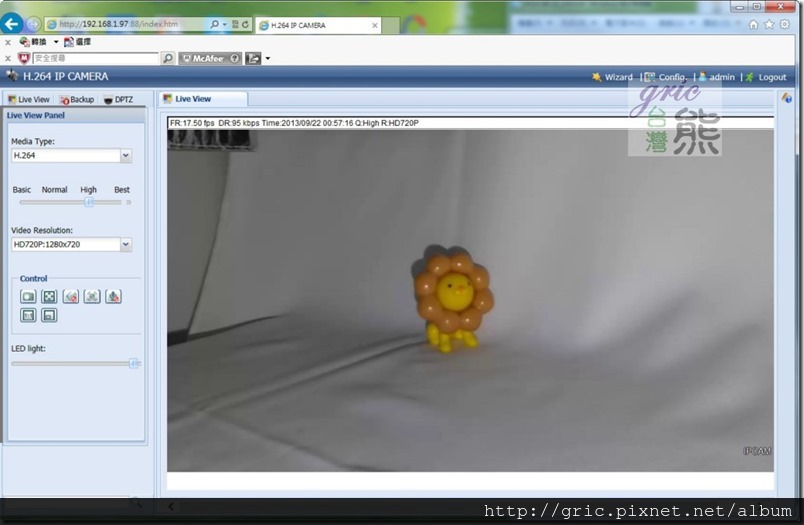Click the address bar URL
This screenshot has width=804, height=525.
[x=118, y=24]
